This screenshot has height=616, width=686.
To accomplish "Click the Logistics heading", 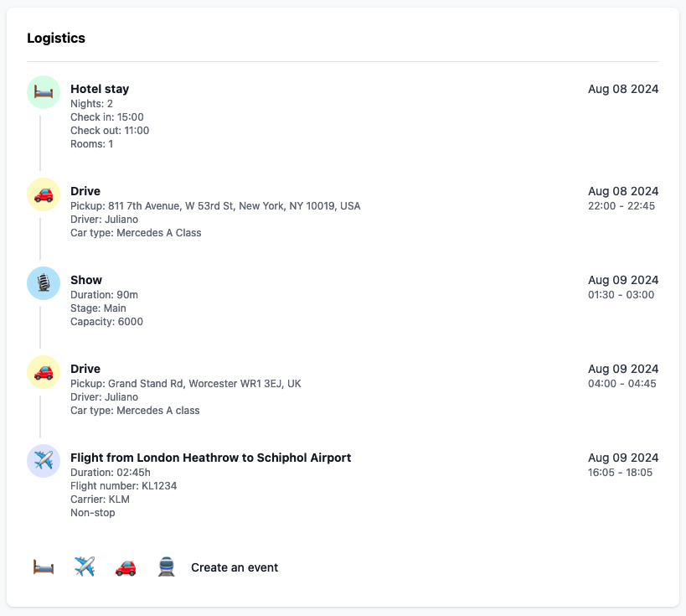I will 55,38.
